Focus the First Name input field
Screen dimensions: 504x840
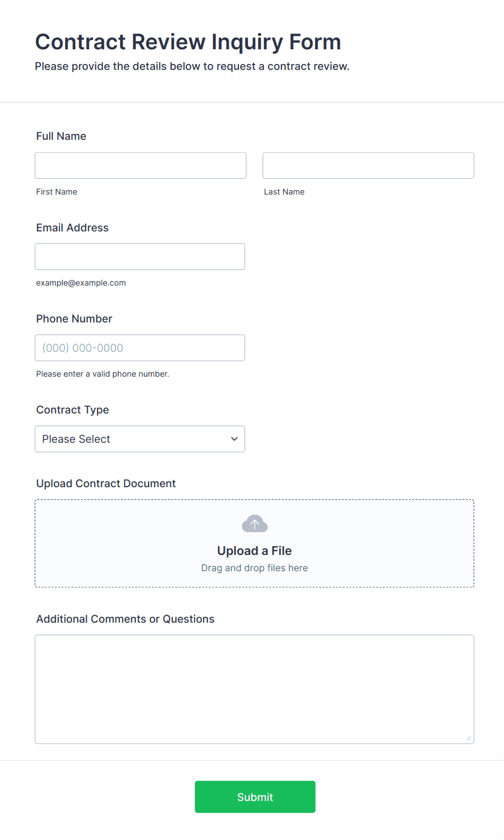[140, 165]
